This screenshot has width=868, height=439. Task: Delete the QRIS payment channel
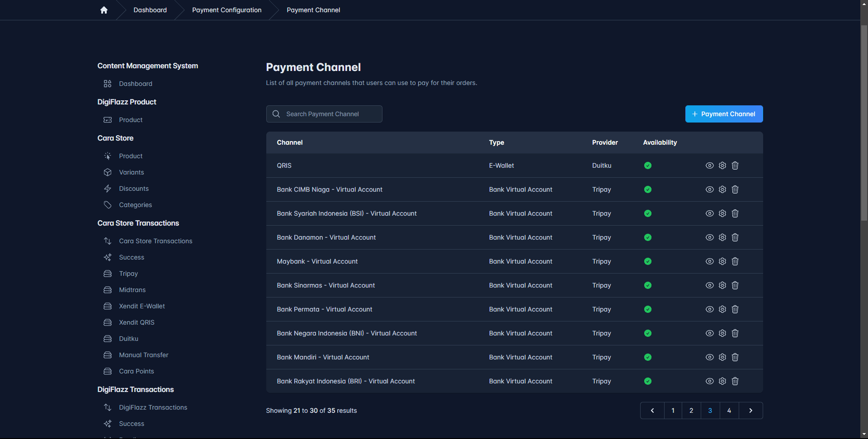pyautogui.click(x=735, y=165)
